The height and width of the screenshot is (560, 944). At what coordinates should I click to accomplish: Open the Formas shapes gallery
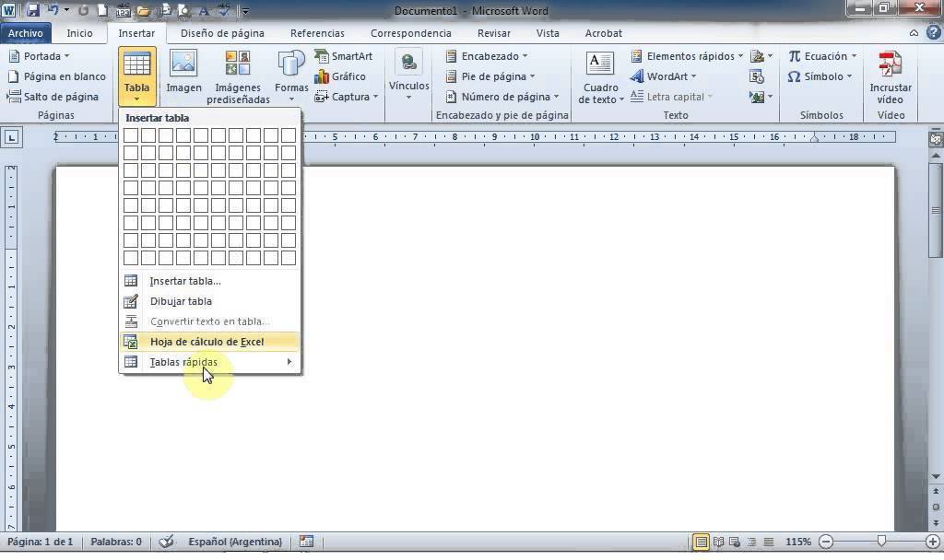pos(291,76)
